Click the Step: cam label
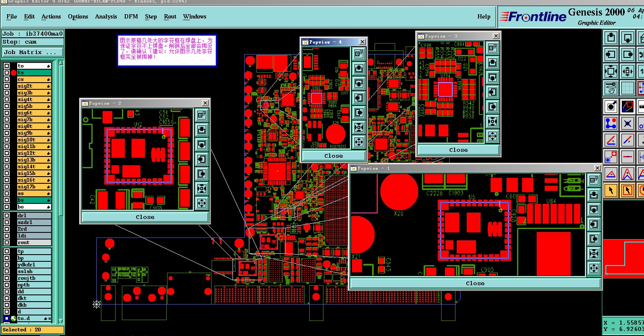 pyautogui.click(x=33, y=42)
